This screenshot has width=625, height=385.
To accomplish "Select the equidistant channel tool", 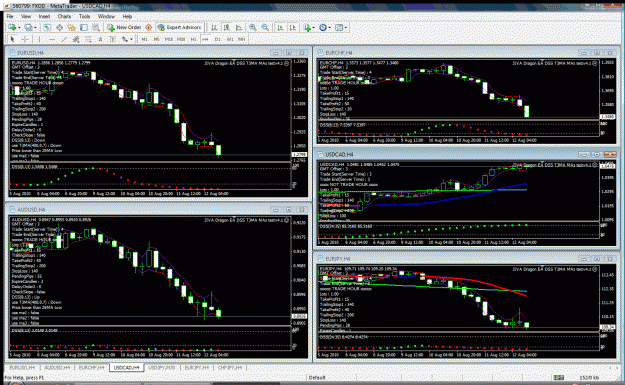I will (76, 39).
